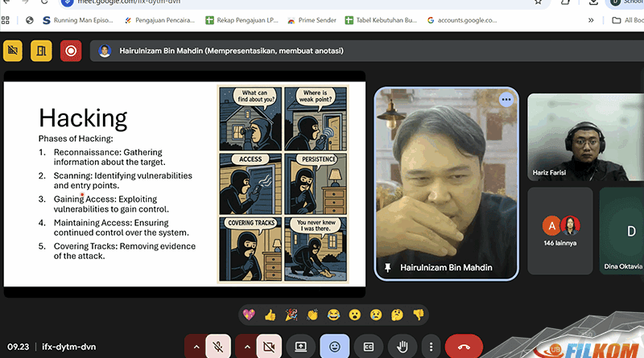Click the present screen icon
This screenshot has height=358, width=644.
pyautogui.click(x=301, y=346)
